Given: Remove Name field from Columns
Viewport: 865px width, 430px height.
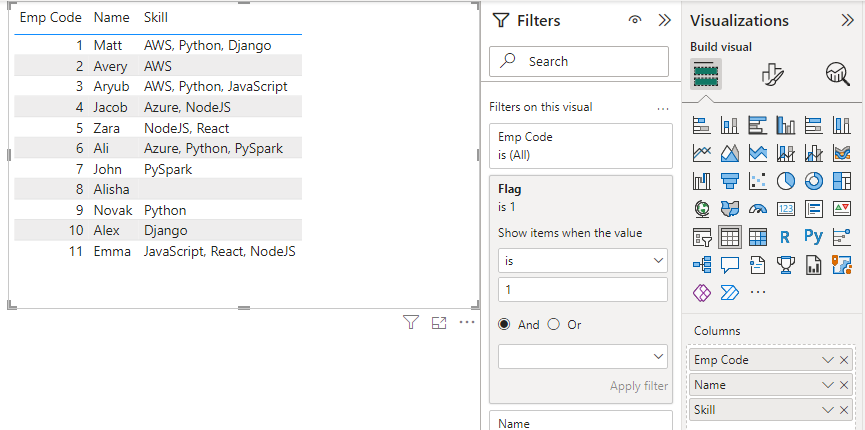Looking at the screenshot, I should [843, 385].
